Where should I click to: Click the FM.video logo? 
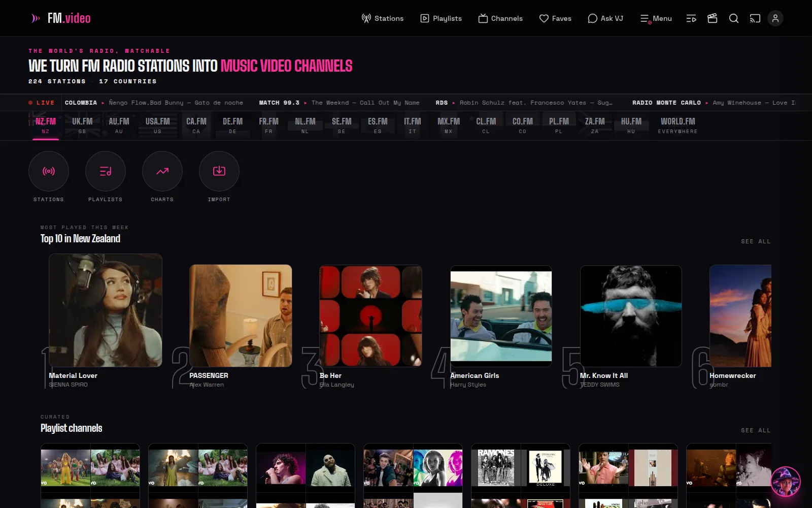tap(61, 18)
